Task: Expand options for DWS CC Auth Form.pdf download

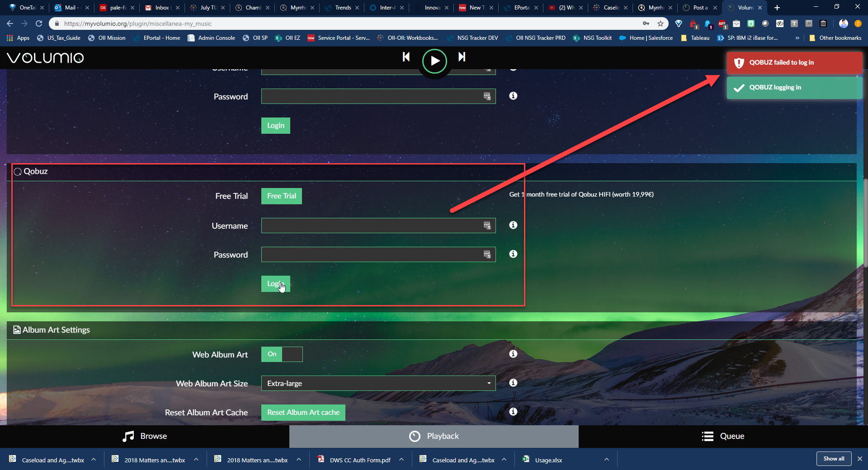Action: click(401, 460)
